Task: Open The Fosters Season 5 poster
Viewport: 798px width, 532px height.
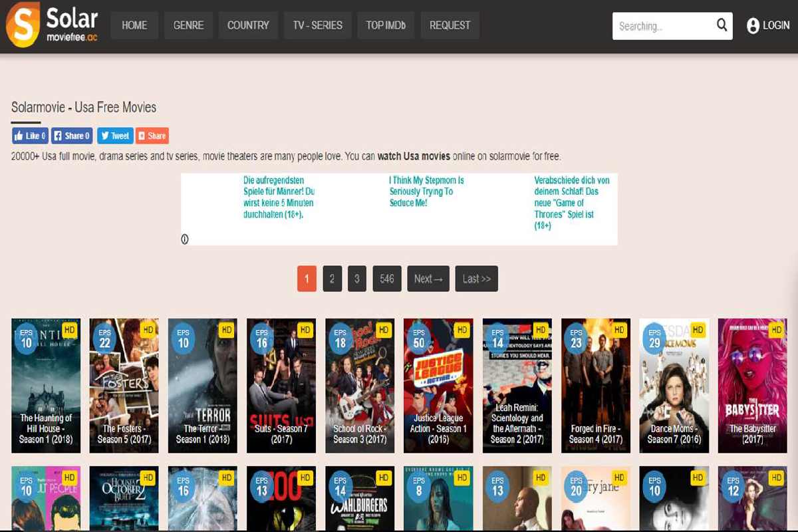Action: [124, 386]
